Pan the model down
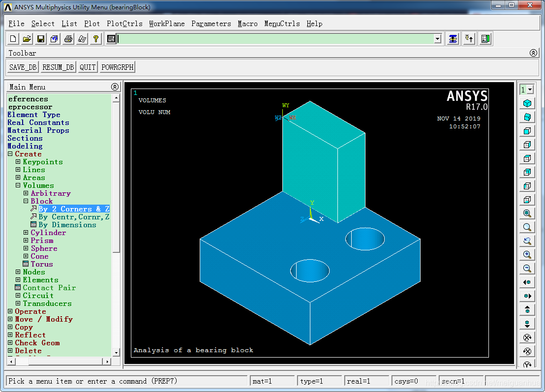Viewport: 545px width, 392px height. pyautogui.click(x=527, y=324)
